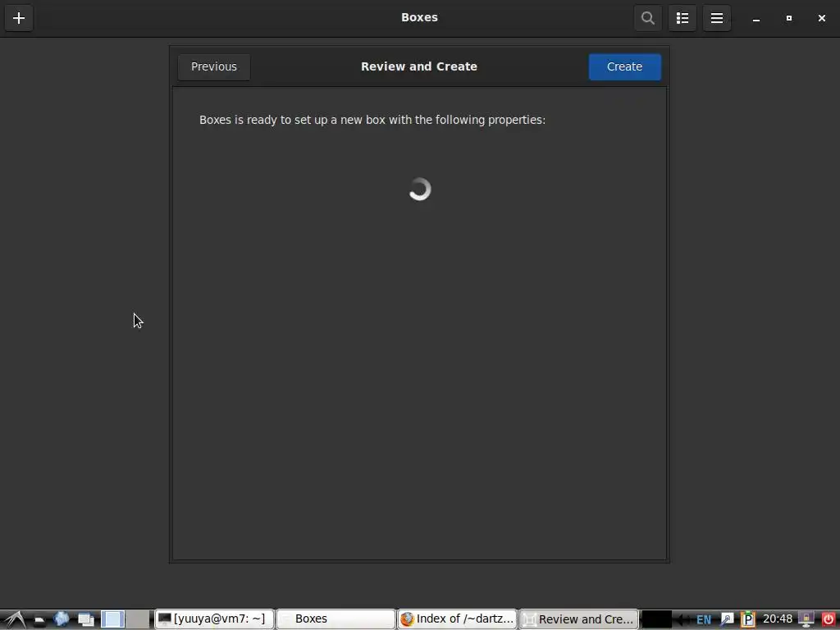Go back with the Previous button
The height and width of the screenshot is (630, 840).
click(x=214, y=67)
